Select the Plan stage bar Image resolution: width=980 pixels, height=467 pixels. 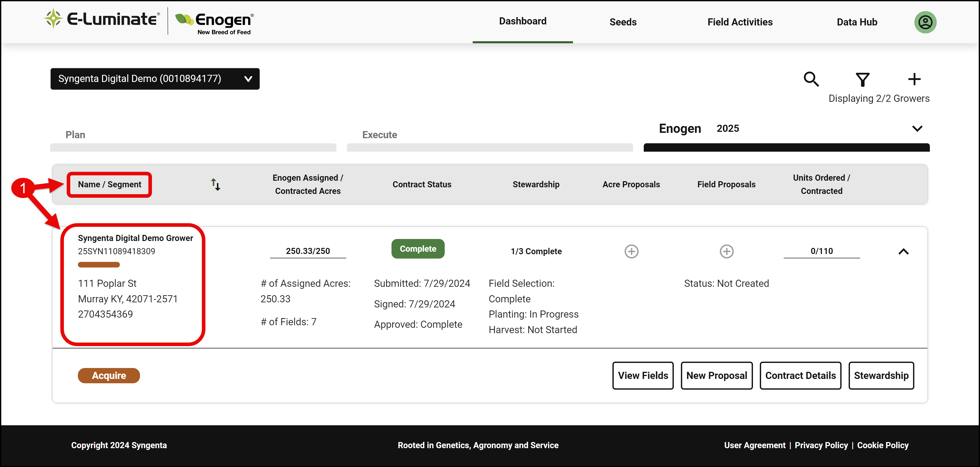[193, 147]
